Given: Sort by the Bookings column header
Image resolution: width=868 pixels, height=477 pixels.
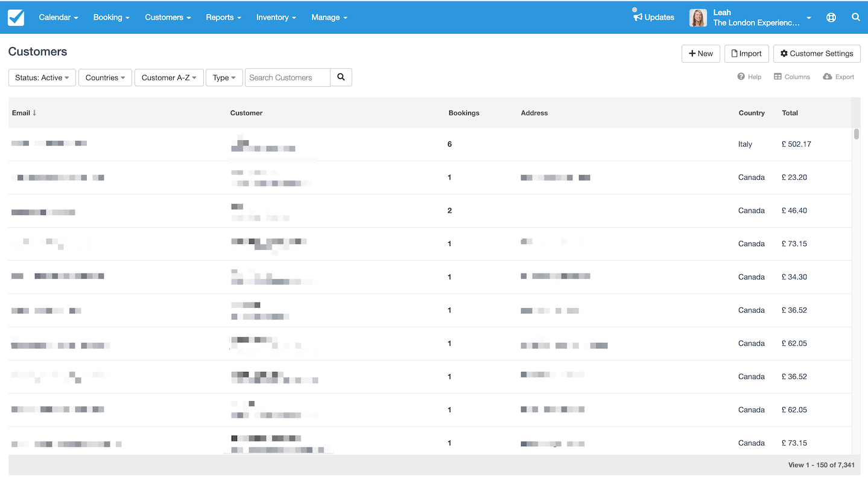Looking at the screenshot, I should (464, 113).
